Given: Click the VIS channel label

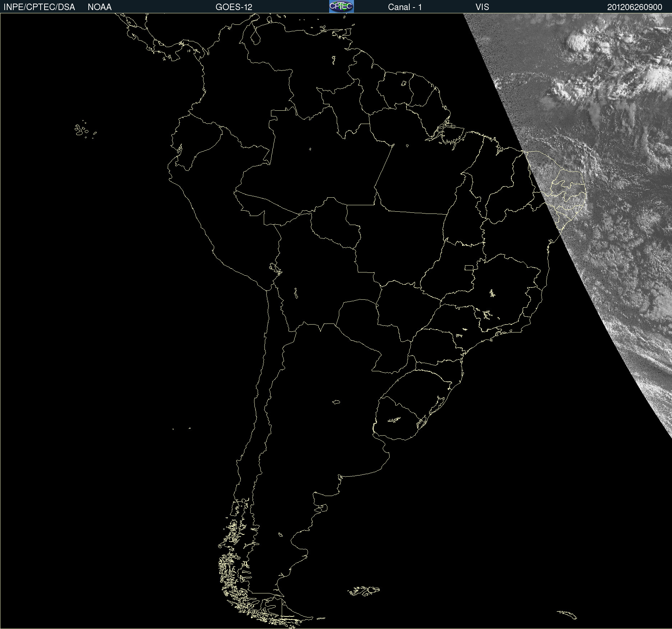Looking at the screenshot, I should click(482, 7).
